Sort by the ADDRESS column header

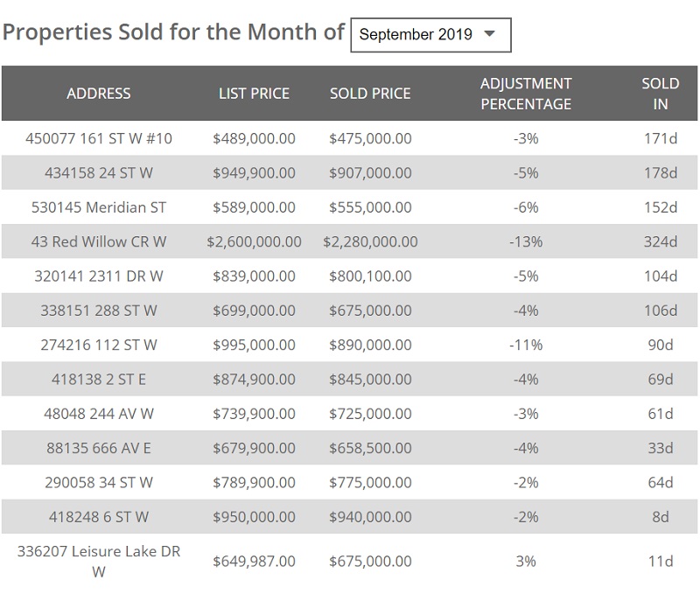99,94
